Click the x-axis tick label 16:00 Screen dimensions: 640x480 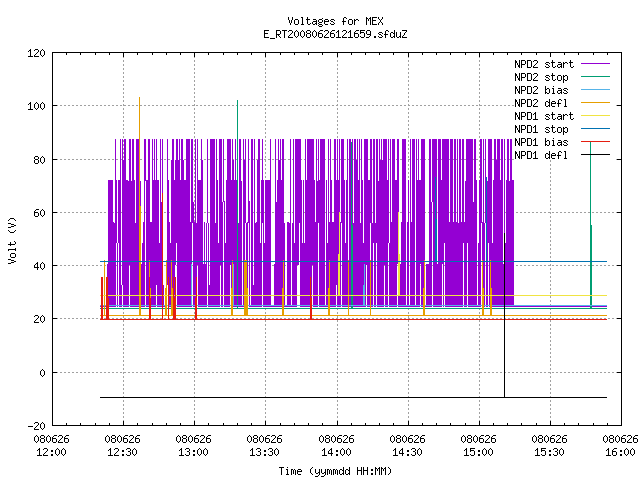tap(620, 452)
